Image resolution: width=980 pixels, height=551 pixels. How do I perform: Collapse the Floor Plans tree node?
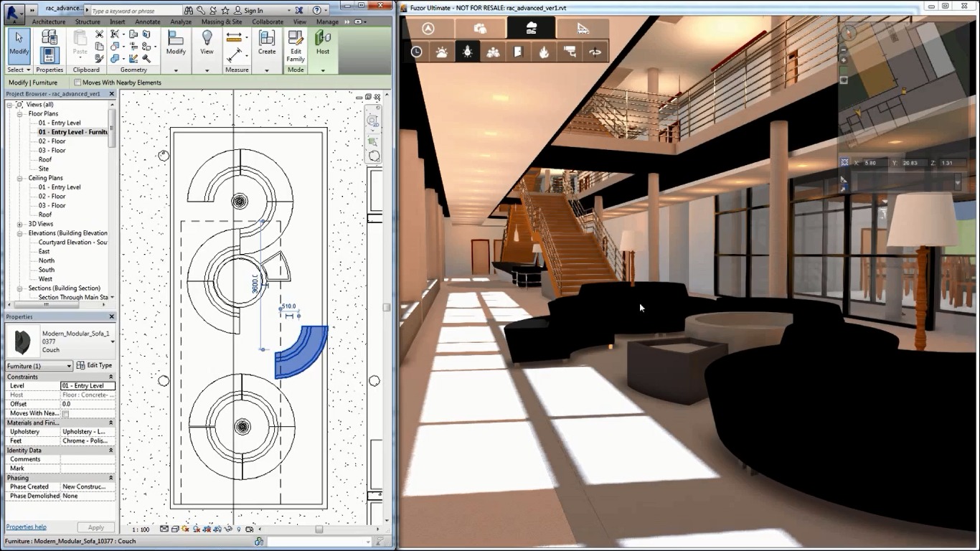click(20, 114)
